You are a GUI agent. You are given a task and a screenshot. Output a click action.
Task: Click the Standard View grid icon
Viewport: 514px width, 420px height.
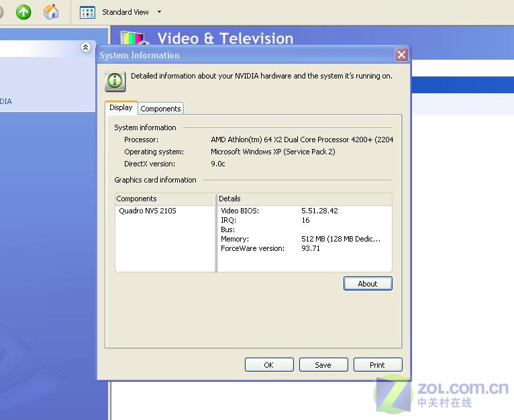(87, 13)
